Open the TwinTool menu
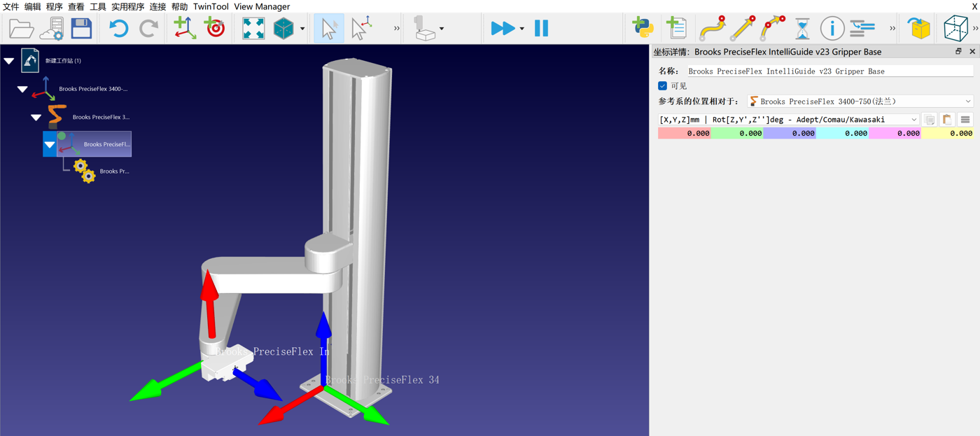Image resolution: width=980 pixels, height=436 pixels. pyautogui.click(x=211, y=6)
